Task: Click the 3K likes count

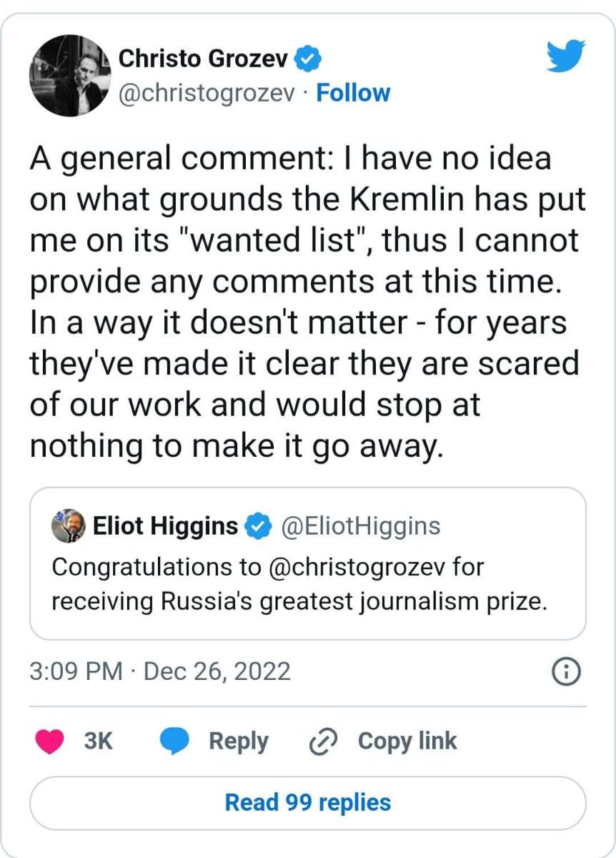Action: 99,741
